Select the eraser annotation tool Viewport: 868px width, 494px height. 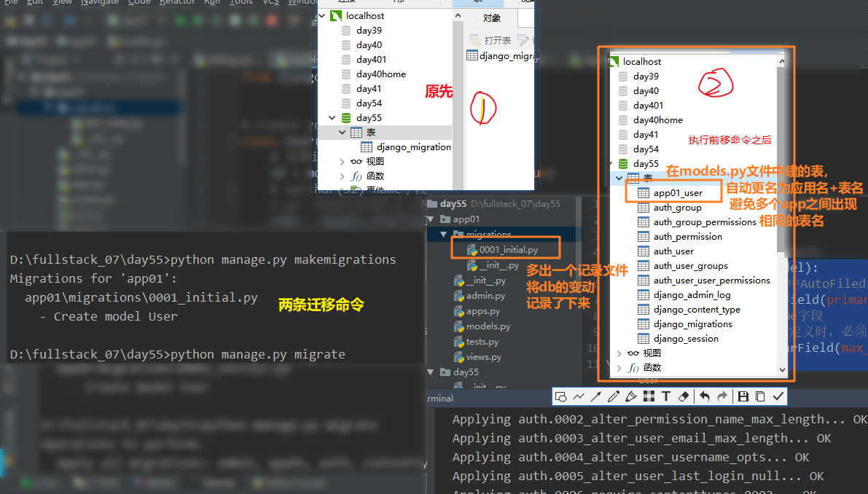point(684,396)
